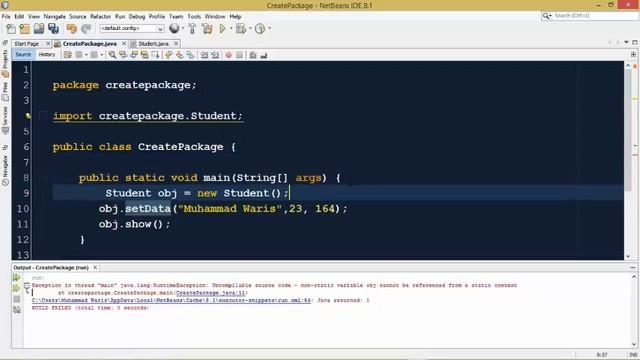
Task: Open the Debug menu
Action: coord(137,16)
